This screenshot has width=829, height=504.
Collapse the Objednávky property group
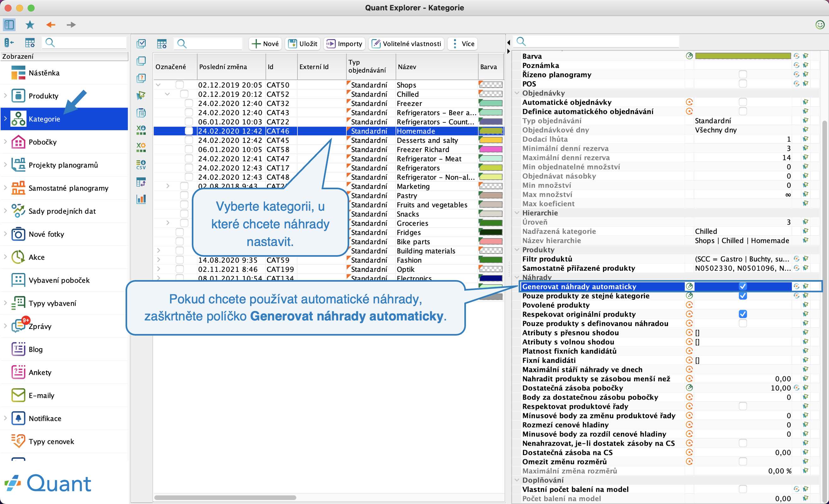click(x=517, y=93)
